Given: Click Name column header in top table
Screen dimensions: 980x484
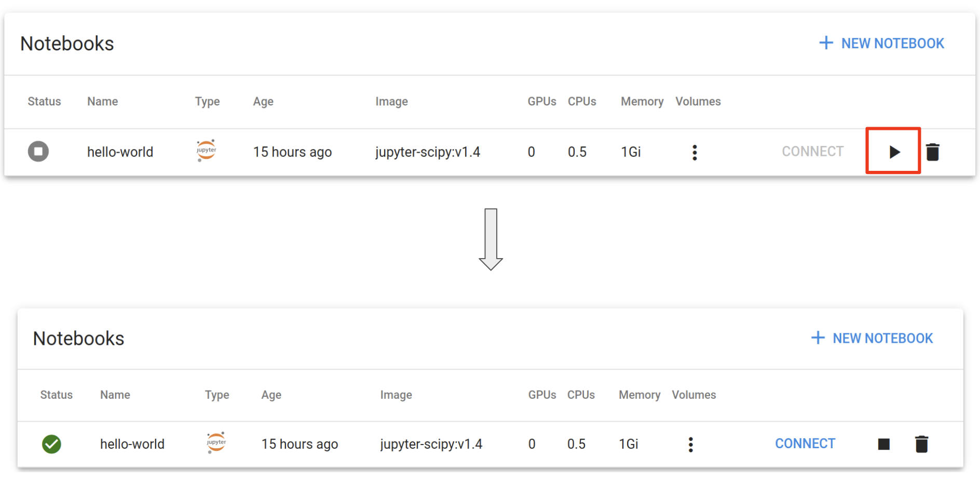Looking at the screenshot, I should click(x=102, y=101).
